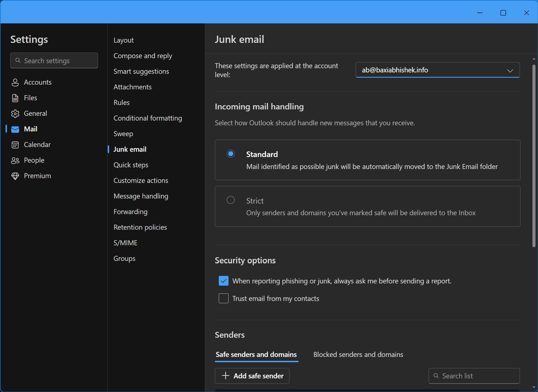Open the Rules mail settings page
The image size is (538, 392).
121,102
